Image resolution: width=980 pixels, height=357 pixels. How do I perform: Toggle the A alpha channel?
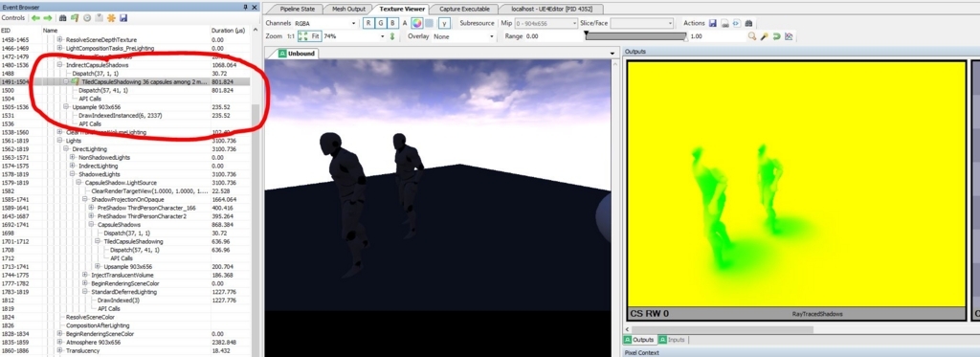(x=405, y=23)
